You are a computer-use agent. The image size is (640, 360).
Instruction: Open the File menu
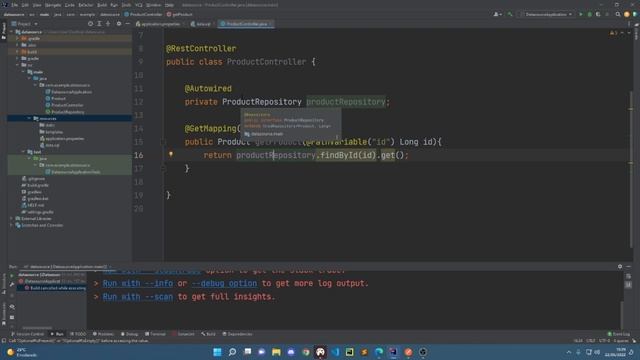coord(15,5)
